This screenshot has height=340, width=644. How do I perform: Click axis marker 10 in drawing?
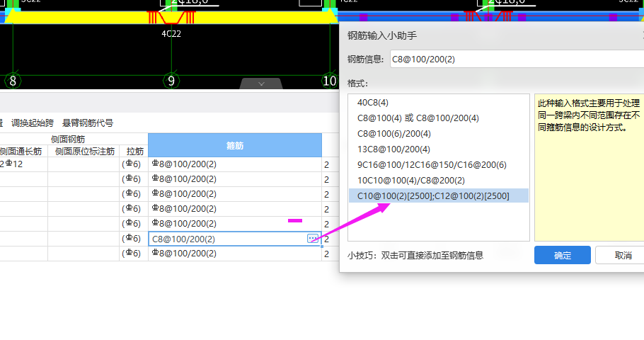pos(329,81)
